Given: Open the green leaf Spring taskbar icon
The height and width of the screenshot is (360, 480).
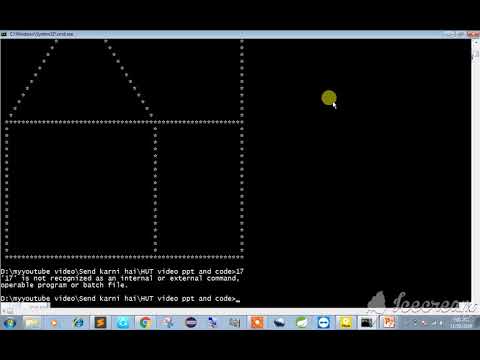Looking at the screenshot, I should tap(302, 323).
